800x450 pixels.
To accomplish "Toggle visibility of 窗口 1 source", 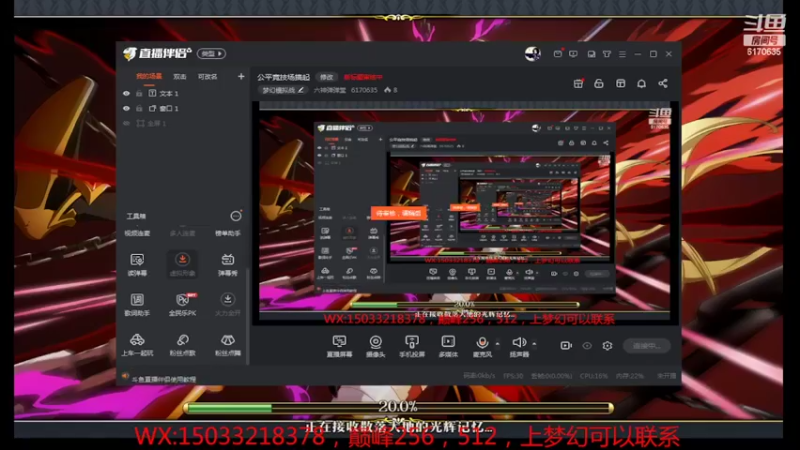I will coord(127,108).
